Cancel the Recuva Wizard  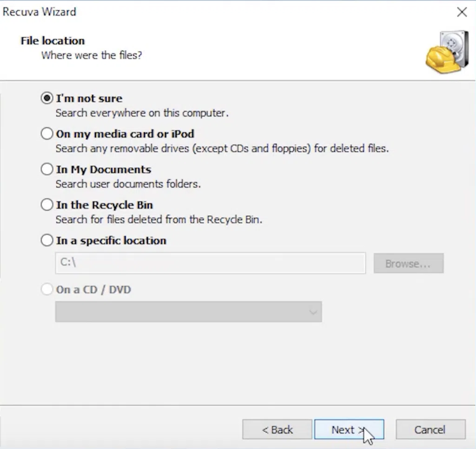(430, 429)
